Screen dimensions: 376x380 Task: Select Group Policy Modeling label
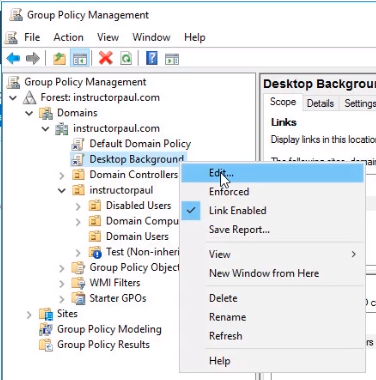tap(109, 329)
